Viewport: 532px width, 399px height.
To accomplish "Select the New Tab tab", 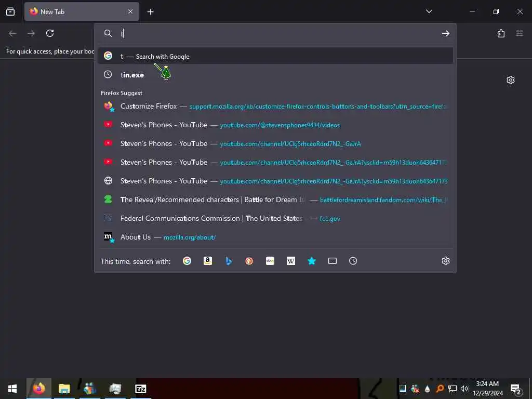I will pyautogui.click(x=82, y=11).
